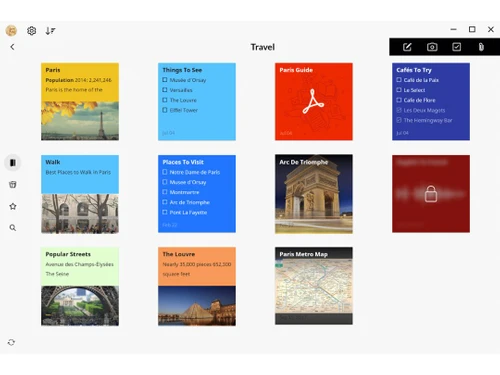
Task: Open the Popular Streets note
Action: tap(80, 286)
